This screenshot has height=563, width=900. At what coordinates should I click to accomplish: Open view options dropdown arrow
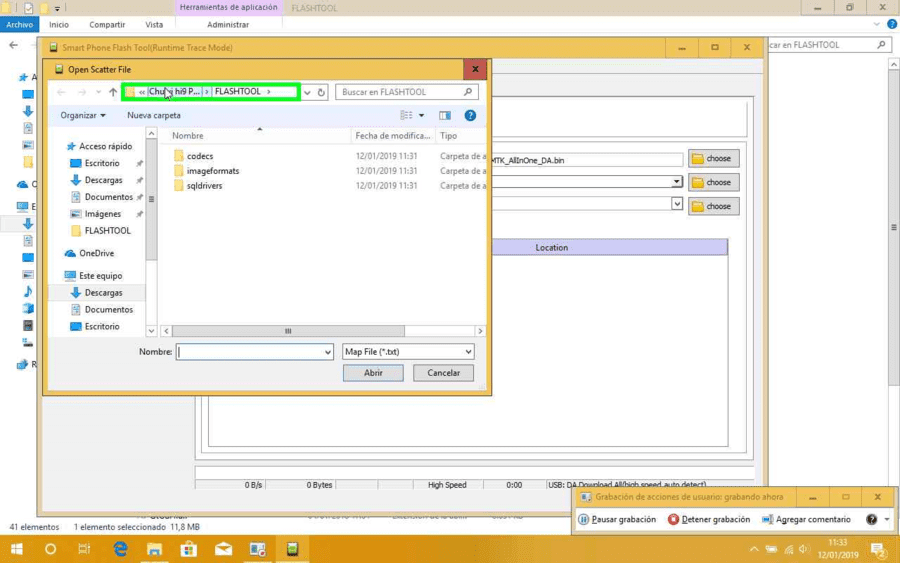(x=421, y=115)
